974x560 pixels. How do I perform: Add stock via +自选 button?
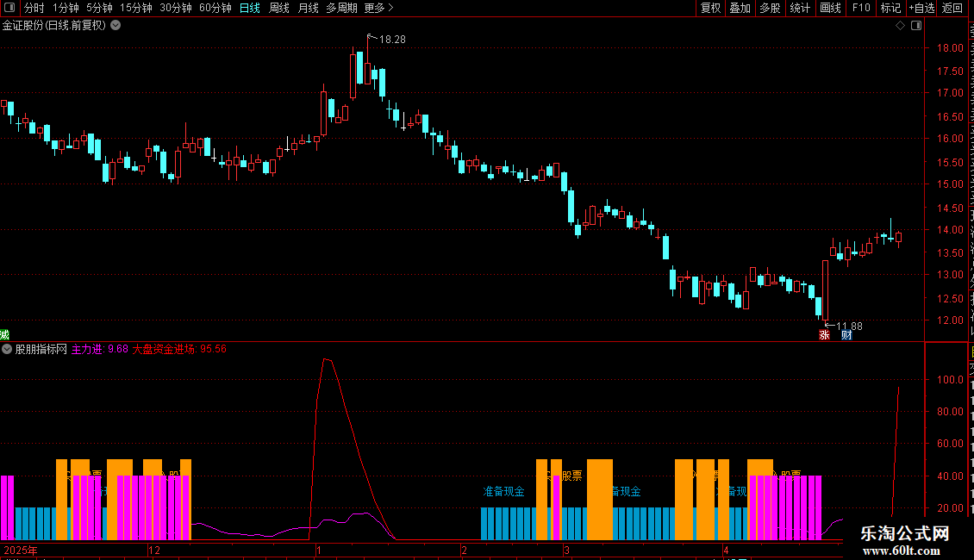pyautogui.click(x=921, y=8)
